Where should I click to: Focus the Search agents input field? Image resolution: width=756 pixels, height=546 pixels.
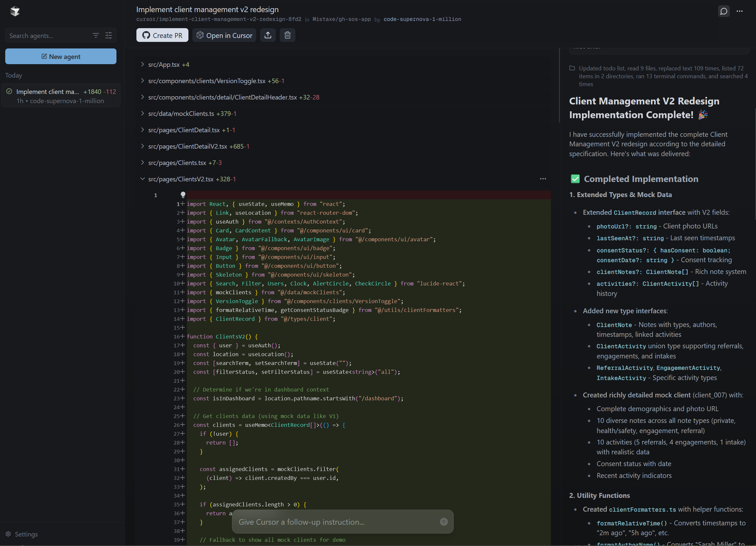click(x=47, y=36)
